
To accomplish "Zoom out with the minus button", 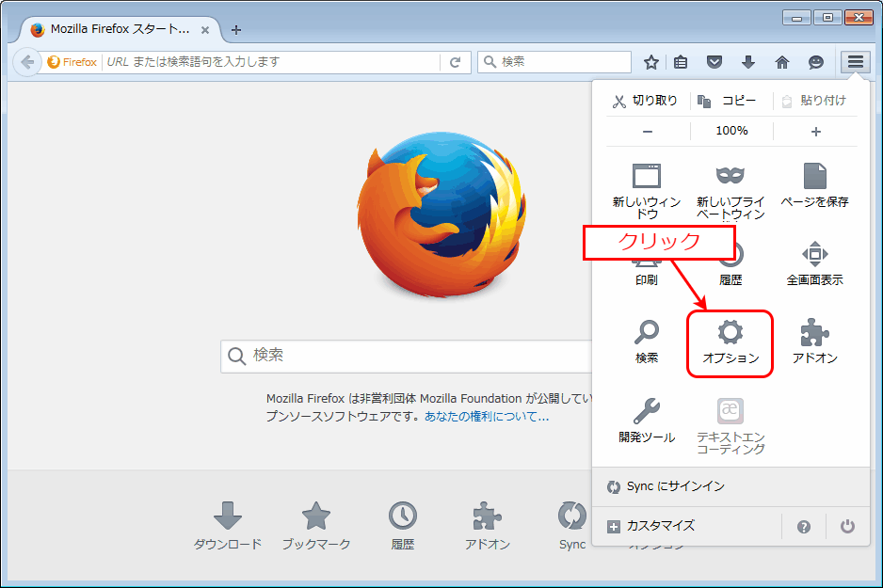I will 648,131.
